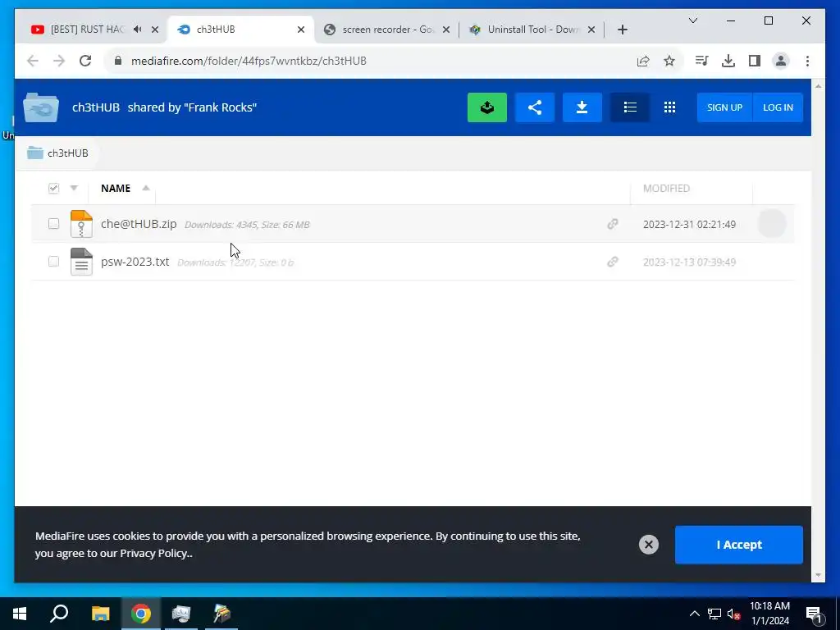Accept cookies with I Accept
The width and height of the screenshot is (840, 630).
[739, 545]
